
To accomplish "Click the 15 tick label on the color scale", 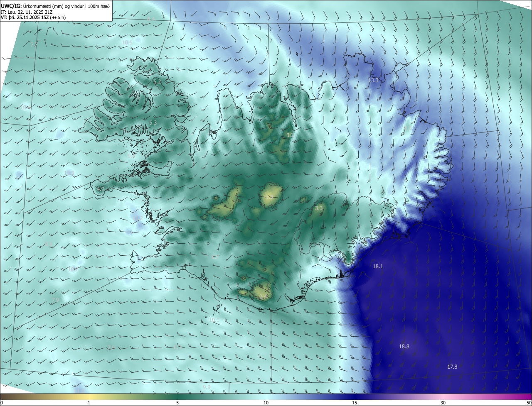I will pyautogui.click(x=355, y=403).
